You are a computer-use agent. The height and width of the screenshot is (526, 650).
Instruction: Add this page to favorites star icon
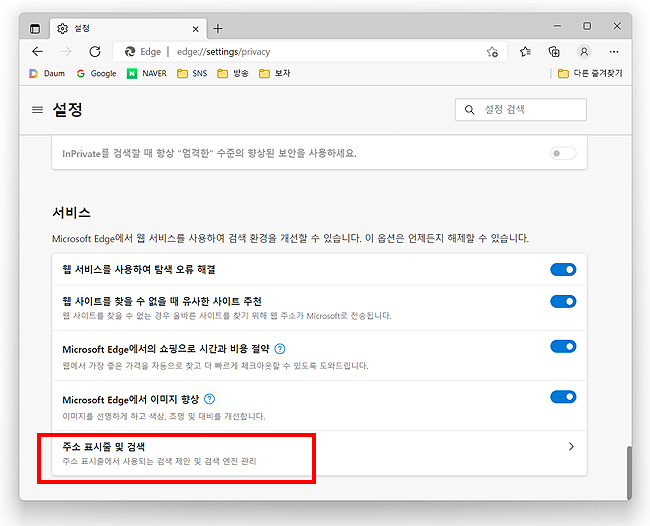492,52
